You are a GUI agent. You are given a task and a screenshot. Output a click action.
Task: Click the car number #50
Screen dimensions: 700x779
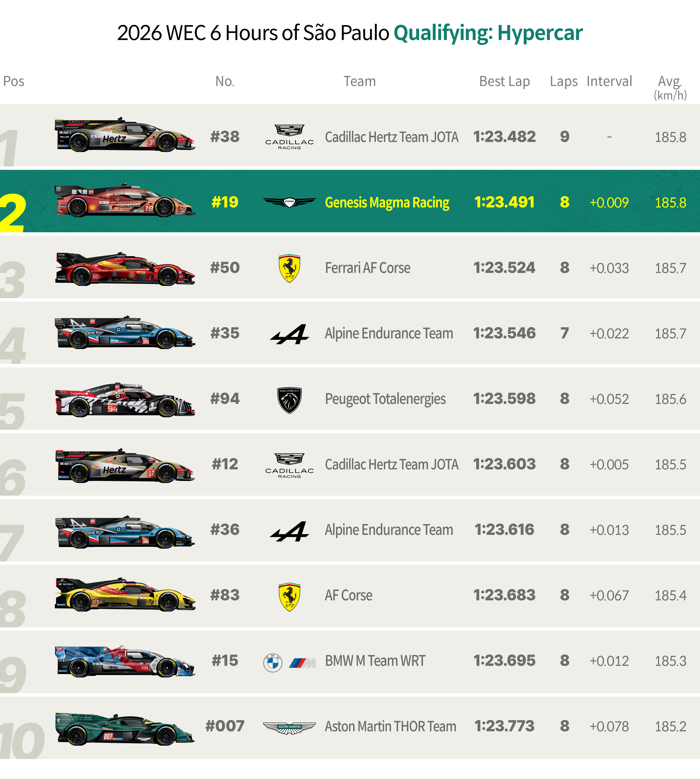tap(225, 268)
